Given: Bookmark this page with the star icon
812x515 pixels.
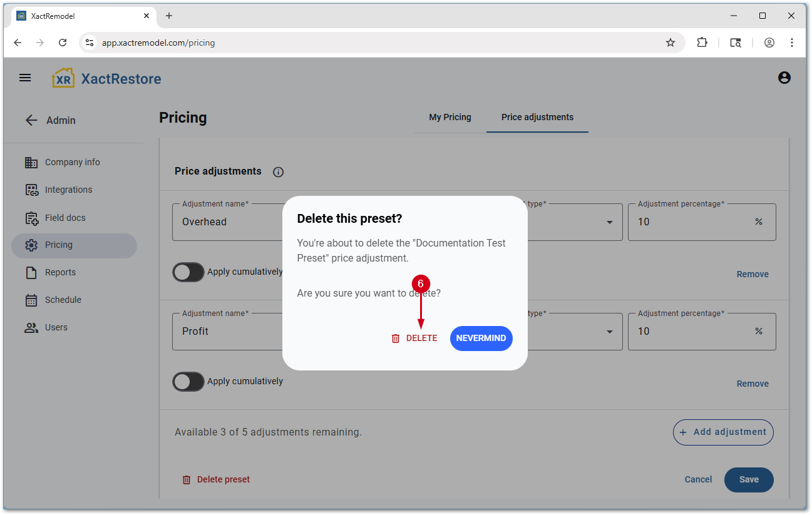Looking at the screenshot, I should [x=671, y=43].
